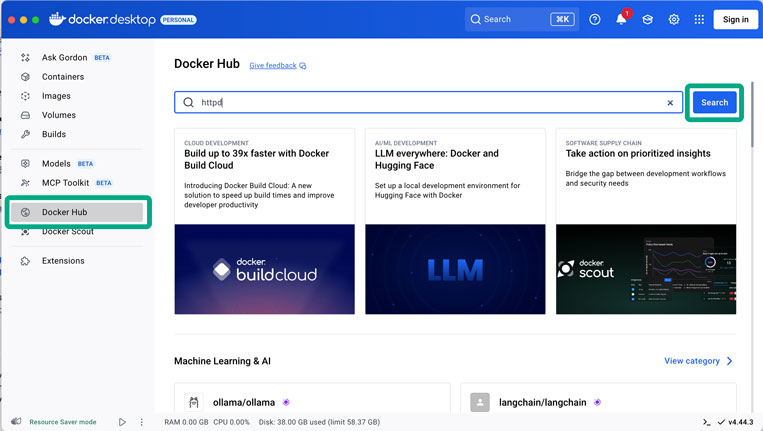Screen dimensions: 763x431
Task: Open Build Cloud article card title
Action: click(256, 159)
